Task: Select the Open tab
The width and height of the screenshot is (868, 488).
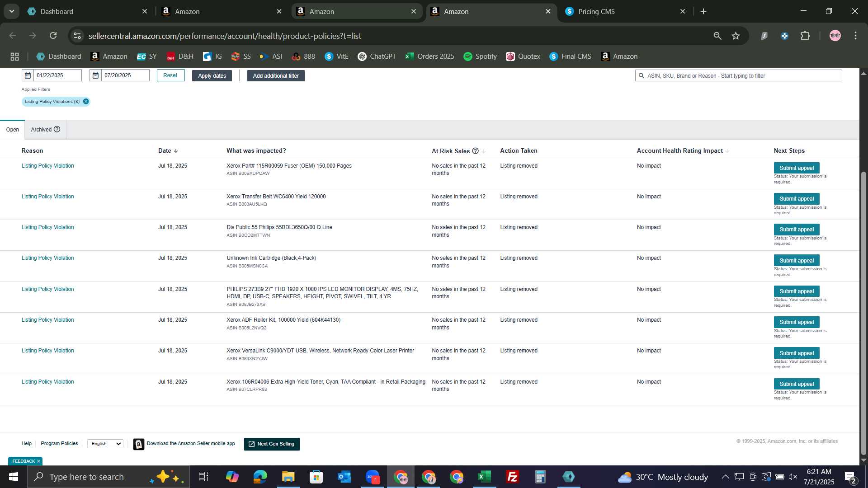Action: [12, 130]
